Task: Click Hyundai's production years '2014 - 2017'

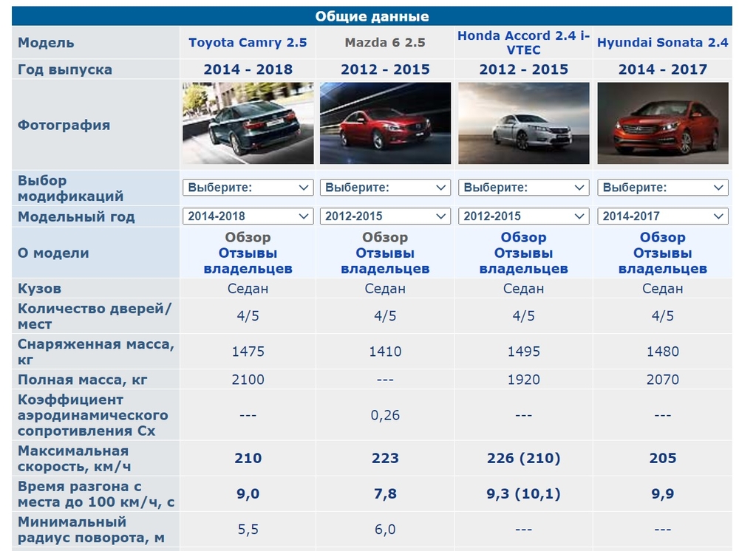Action: 663,69
